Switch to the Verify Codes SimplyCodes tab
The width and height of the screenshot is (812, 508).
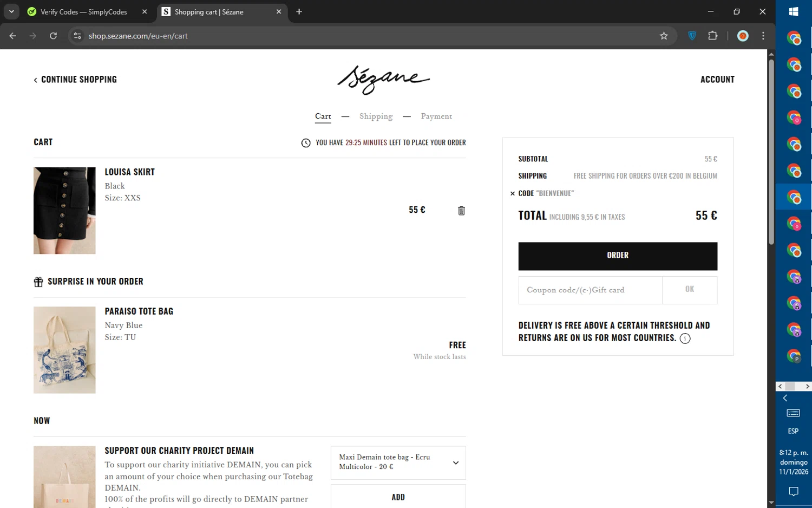pos(84,11)
